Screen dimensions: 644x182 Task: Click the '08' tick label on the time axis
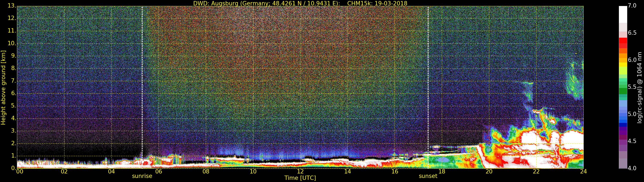[x=206, y=172]
